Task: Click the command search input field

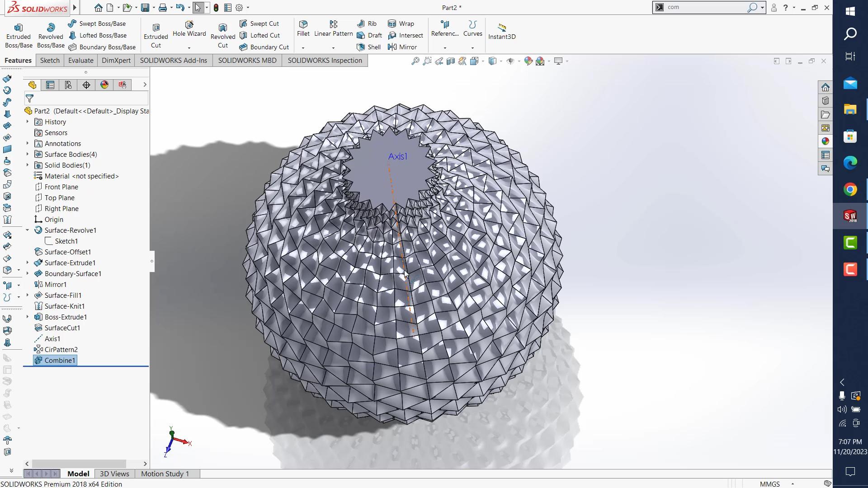Action: (704, 7)
